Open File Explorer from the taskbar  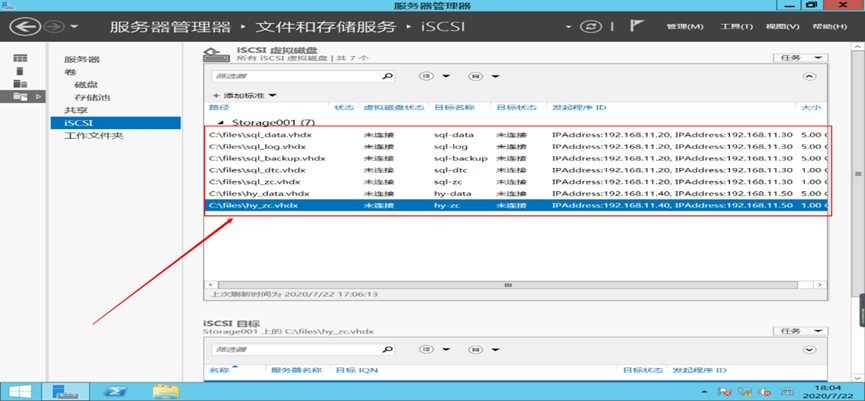pyautogui.click(x=165, y=391)
